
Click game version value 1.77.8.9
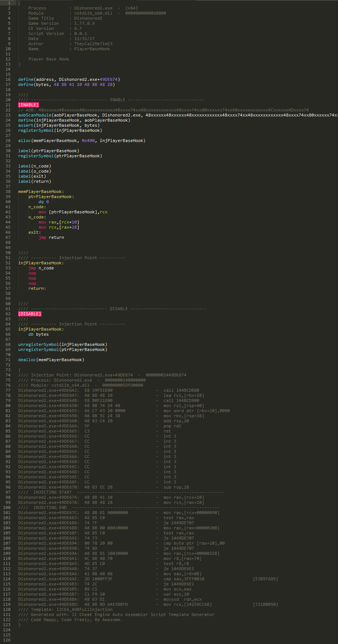84,23
